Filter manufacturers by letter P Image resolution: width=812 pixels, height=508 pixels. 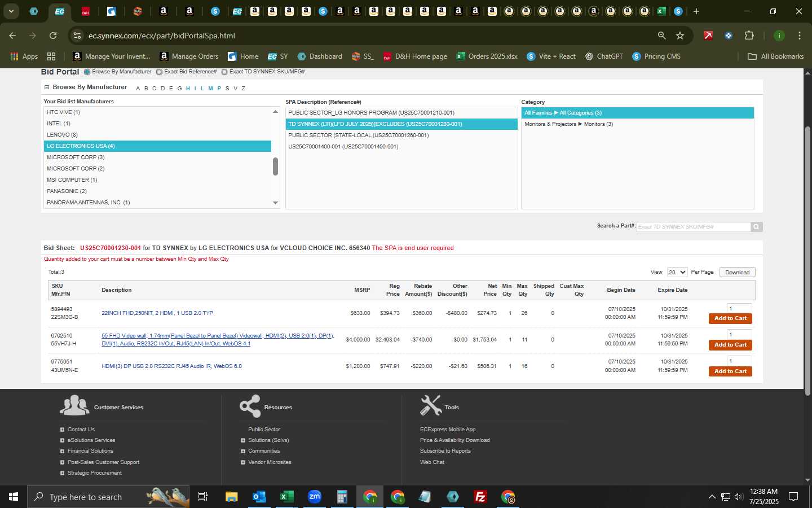click(219, 89)
